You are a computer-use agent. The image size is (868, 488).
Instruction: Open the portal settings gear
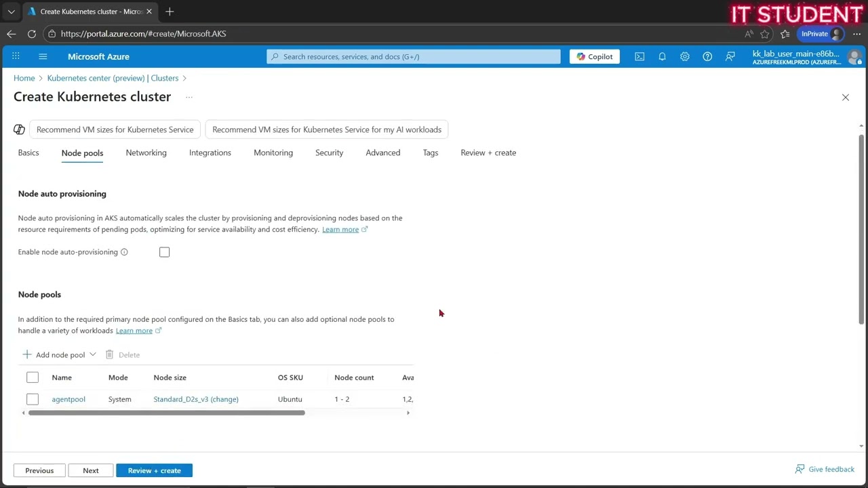(x=685, y=56)
